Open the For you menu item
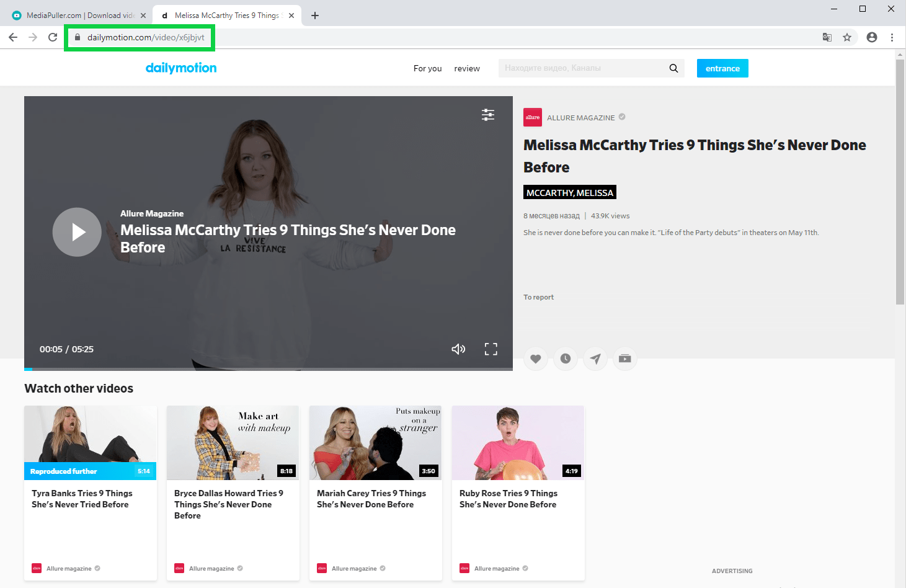This screenshot has height=588, width=906. click(x=427, y=68)
